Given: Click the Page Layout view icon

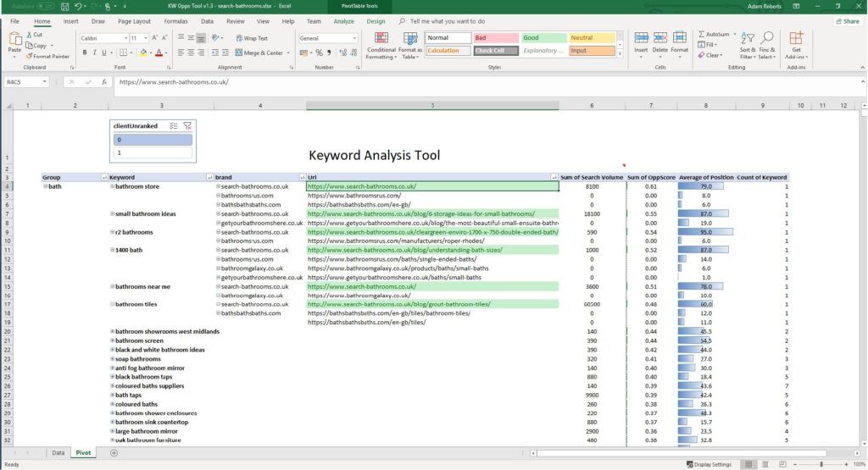Looking at the screenshot, I should [x=765, y=464].
